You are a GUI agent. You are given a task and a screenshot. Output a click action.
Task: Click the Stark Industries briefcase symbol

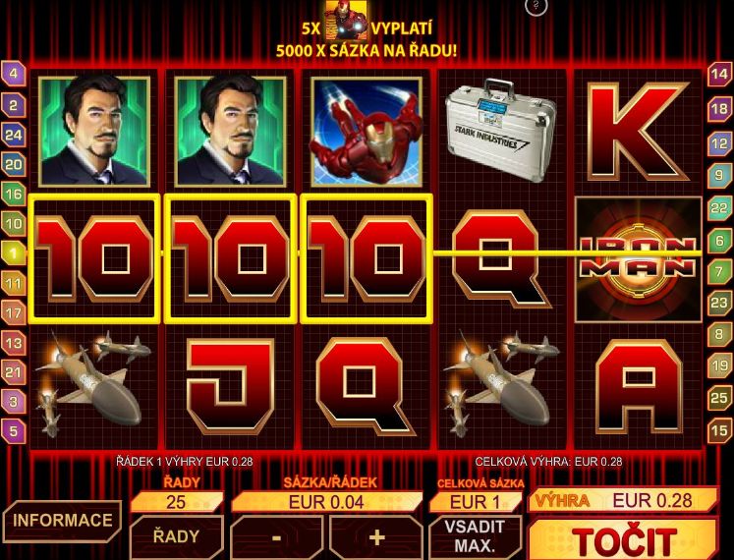point(500,130)
